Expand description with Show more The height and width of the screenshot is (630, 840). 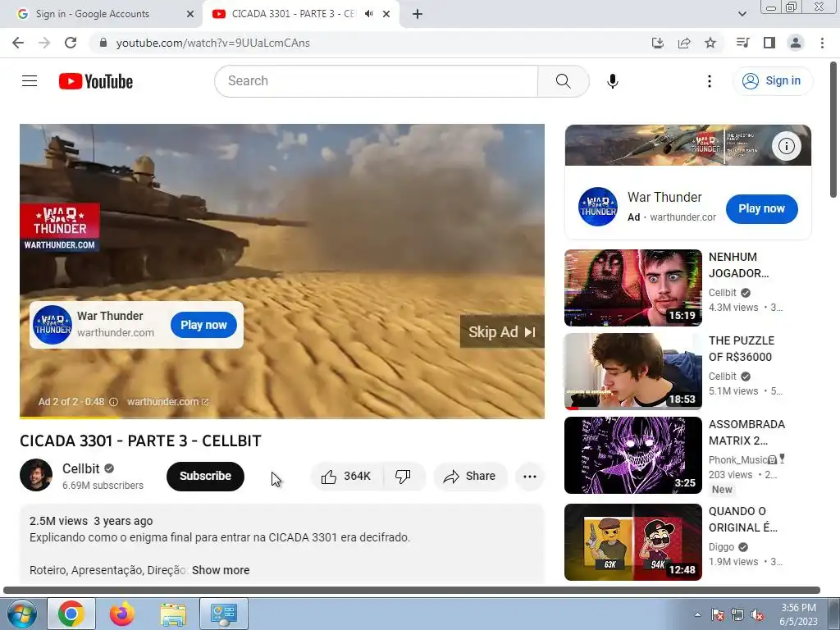221,570
